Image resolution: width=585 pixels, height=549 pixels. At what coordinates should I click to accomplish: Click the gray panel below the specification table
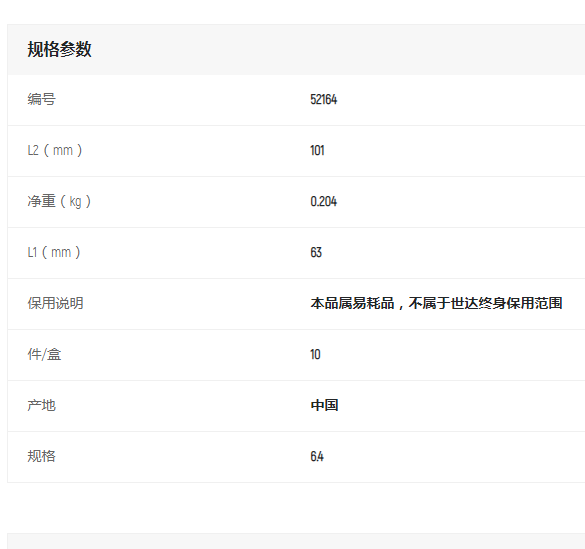(x=296, y=541)
